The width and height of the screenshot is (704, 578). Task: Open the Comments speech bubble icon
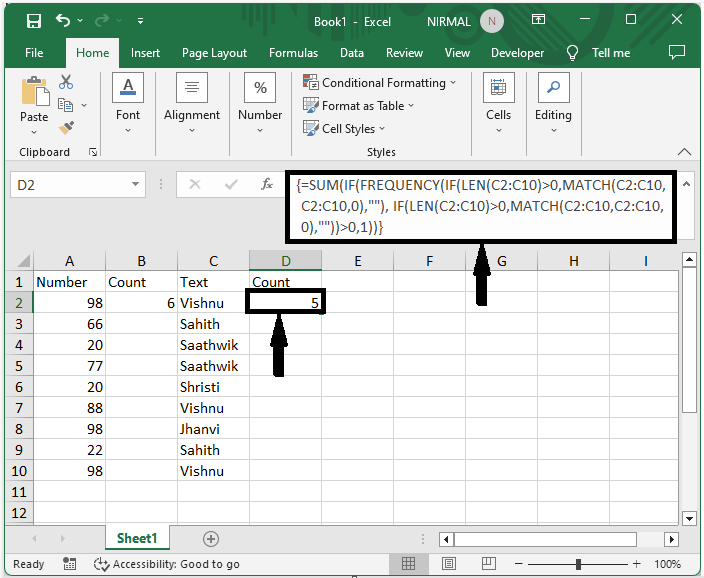tap(677, 52)
